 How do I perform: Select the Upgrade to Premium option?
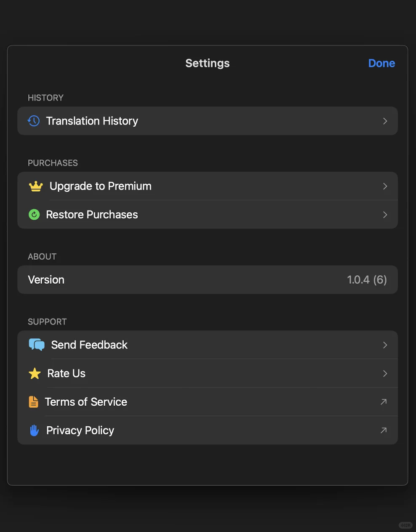click(101, 186)
